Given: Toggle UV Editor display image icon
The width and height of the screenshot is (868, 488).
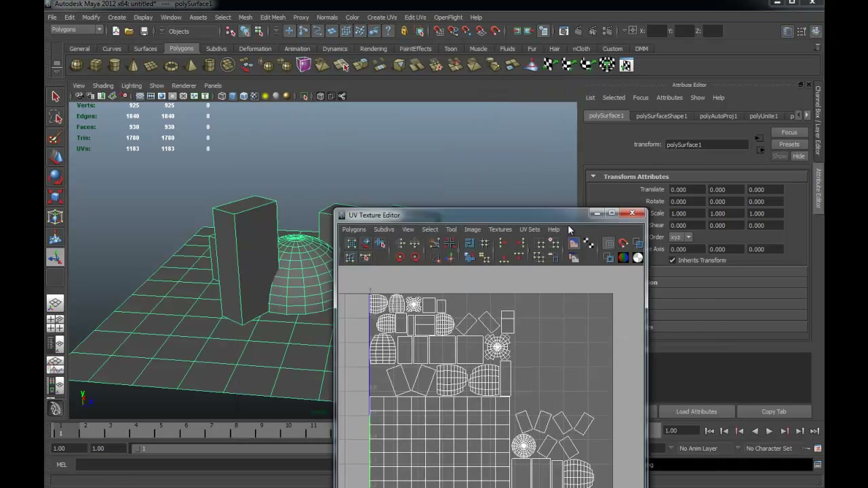Looking at the screenshot, I should click(574, 243).
